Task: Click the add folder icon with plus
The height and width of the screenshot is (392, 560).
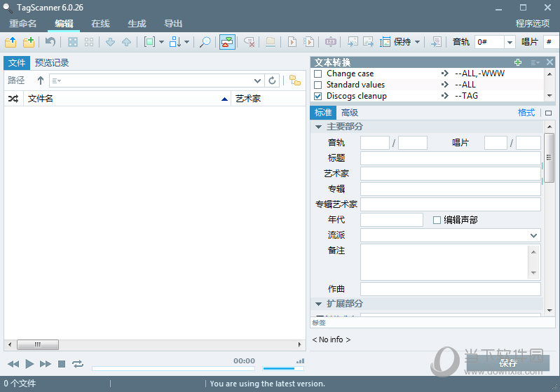Action: click(x=29, y=42)
